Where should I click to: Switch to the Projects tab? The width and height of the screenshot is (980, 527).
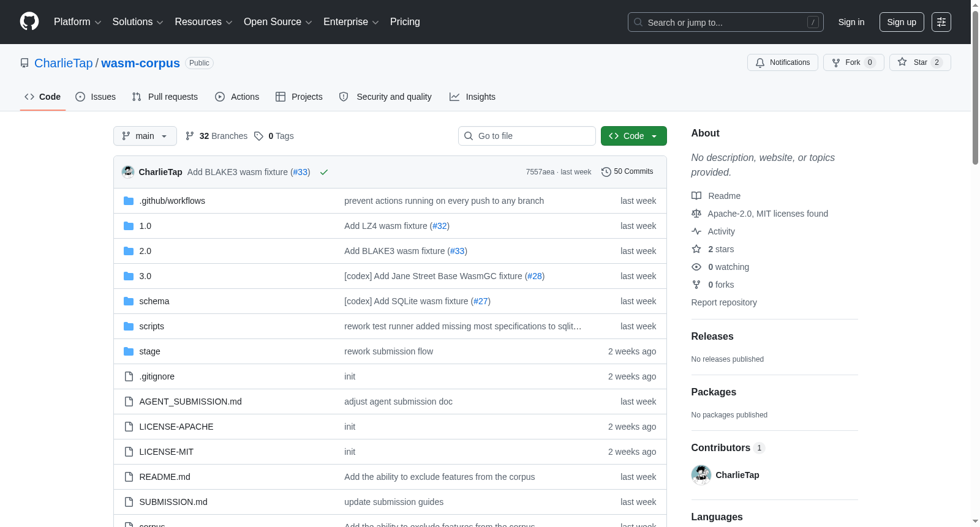coord(299,97)
